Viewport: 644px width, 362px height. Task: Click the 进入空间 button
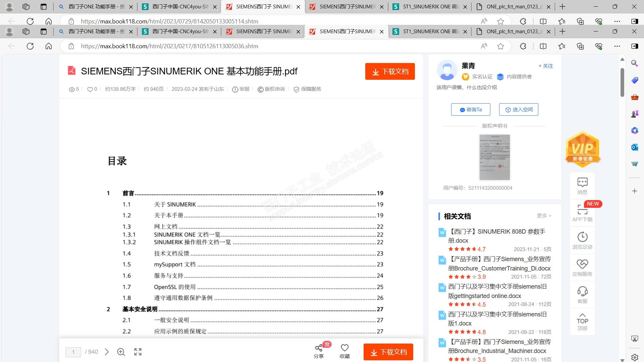point(519,110)
